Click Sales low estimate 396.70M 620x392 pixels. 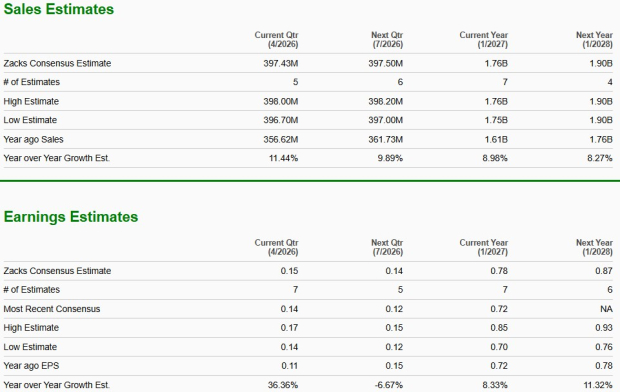(281, 120)
